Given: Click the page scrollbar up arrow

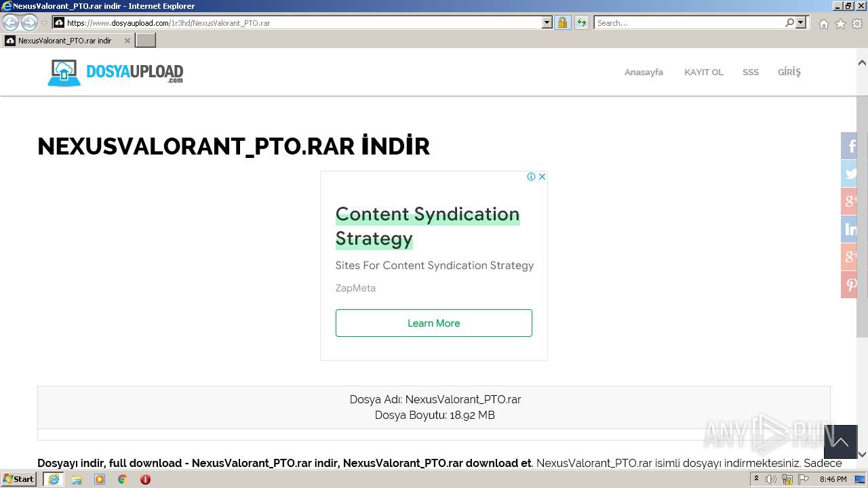Looking at the screenshot, I should point(863,63).
